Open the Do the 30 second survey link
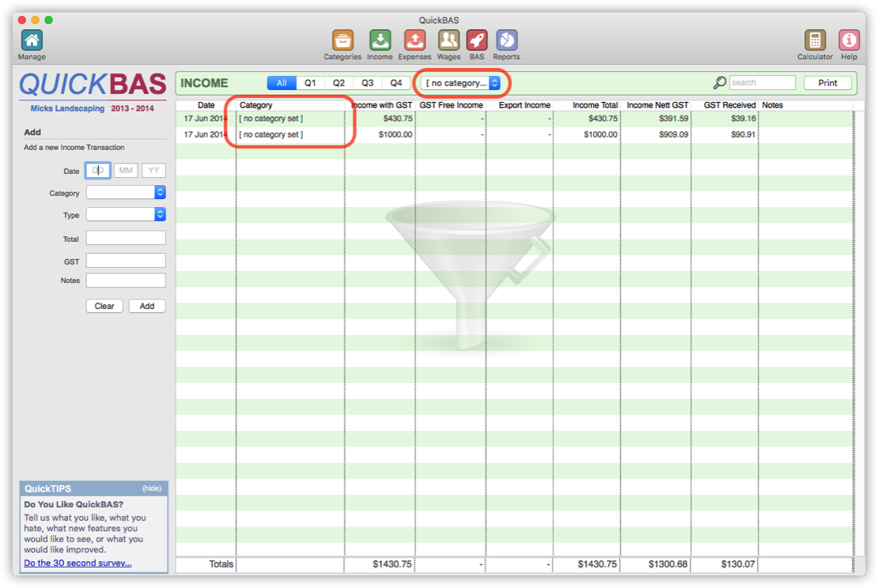This screenshot has height=588, width=878. [x=78, y=563]
